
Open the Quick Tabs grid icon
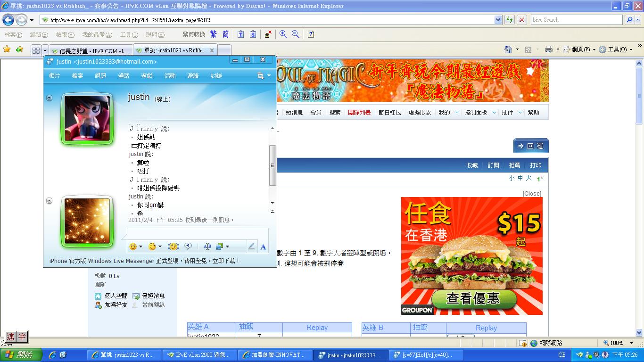tap(36, 50)
